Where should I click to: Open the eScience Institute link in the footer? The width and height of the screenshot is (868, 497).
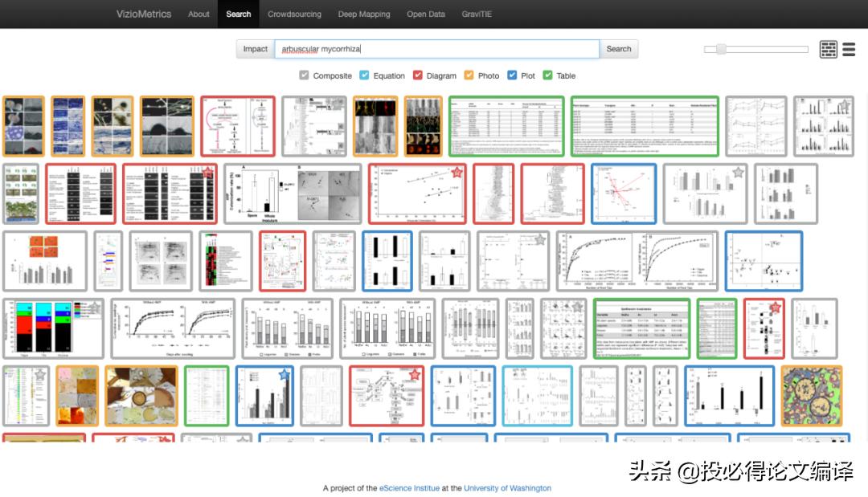click(409, 488)
